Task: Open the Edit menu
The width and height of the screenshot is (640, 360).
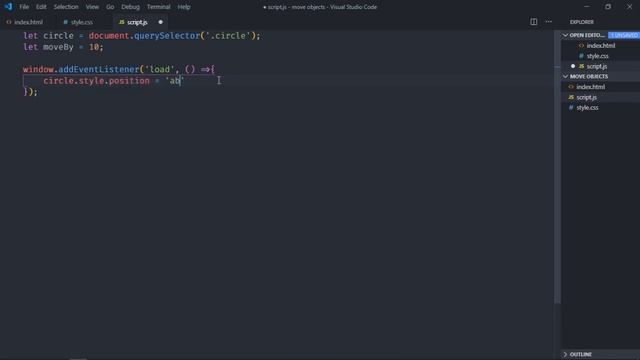Action: click(41, 7)
